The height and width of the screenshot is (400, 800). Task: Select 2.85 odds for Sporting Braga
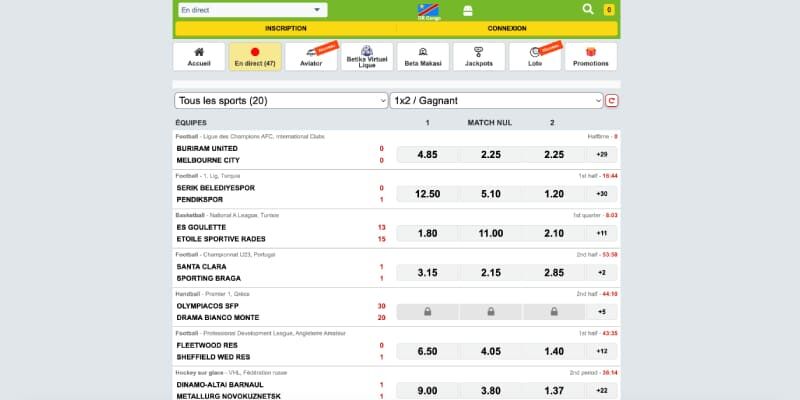pyautogui.click(x=554, y=272)
